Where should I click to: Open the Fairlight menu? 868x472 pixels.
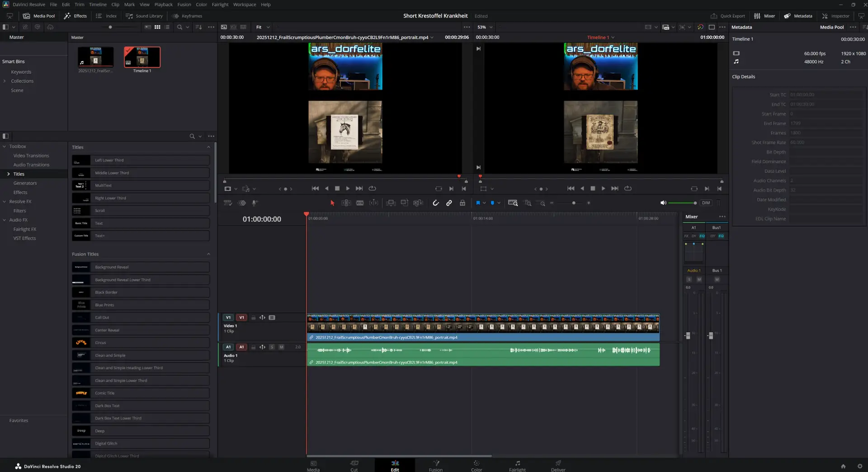pyautogui.click(x=220, y=5)
